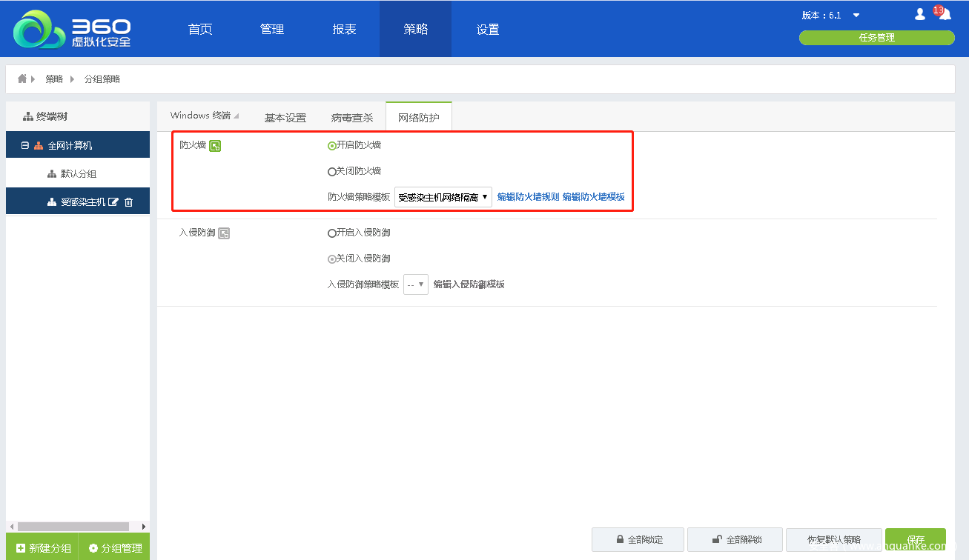Click the green lock icon next to 防火墙
The height and width of the screenshot is (560, 969).
215,146
